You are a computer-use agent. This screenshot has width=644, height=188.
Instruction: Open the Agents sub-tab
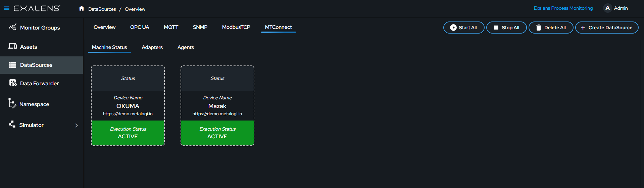[186, 47]
